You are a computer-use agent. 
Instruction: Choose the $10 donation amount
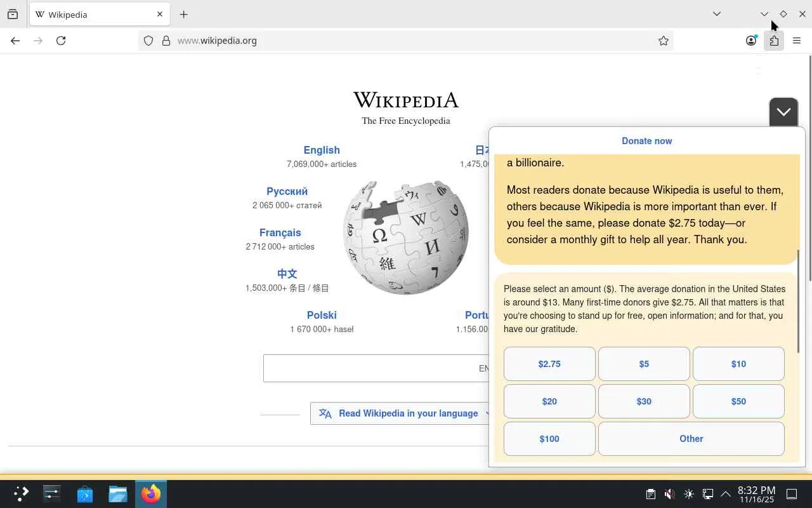pos(738,364)
